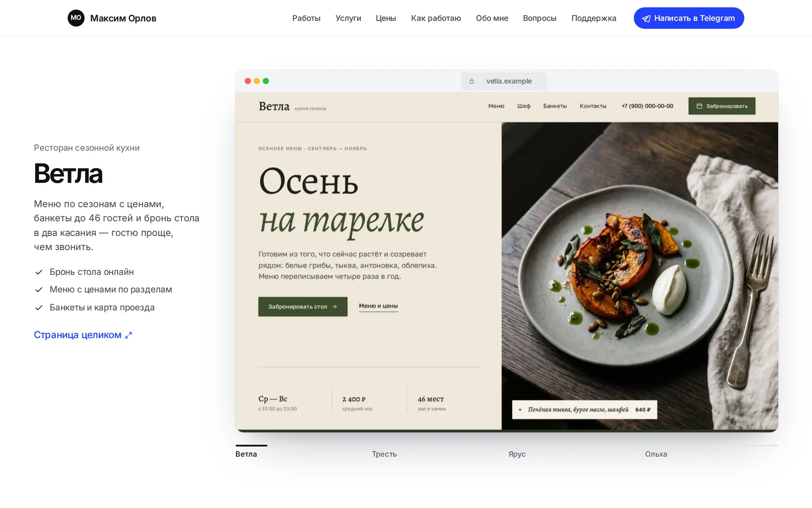Open Обо мне nav item

pos(492,18)
